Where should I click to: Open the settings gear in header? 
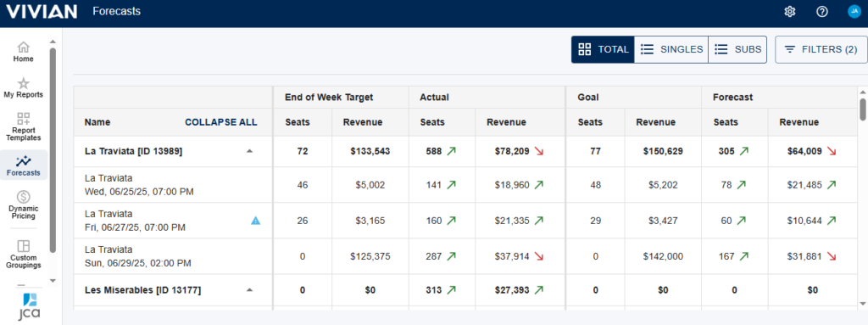coord(790,12)
